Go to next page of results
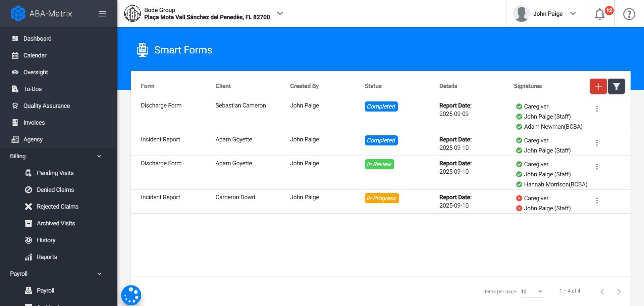 pyautogui.click(x=619, y=292)
